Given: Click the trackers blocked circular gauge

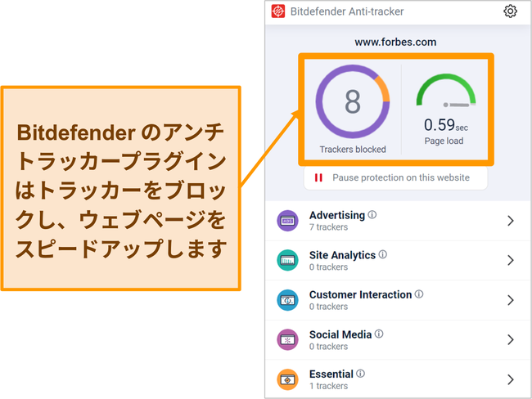Looking at the screenshot, I should [x=353, y=101].
